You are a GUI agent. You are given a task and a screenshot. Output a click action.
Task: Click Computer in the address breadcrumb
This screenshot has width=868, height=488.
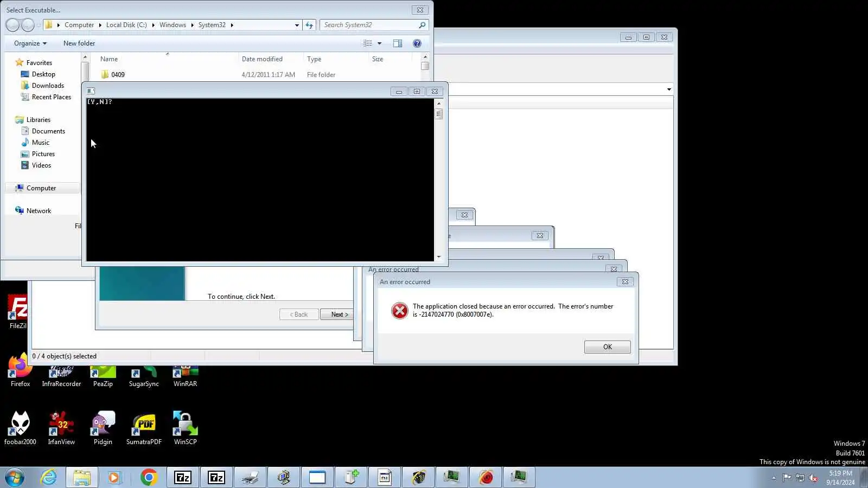click(x=79, y=25)
